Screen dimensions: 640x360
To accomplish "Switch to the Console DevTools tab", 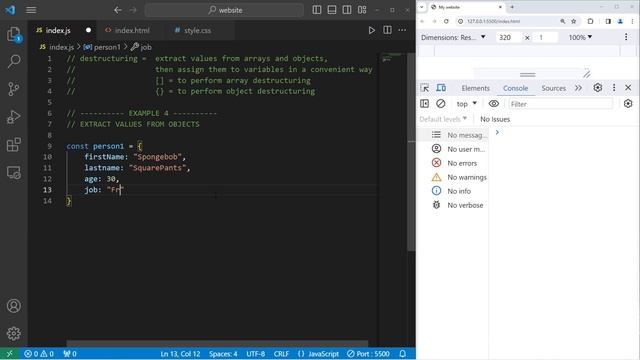I will click(515, 88).
